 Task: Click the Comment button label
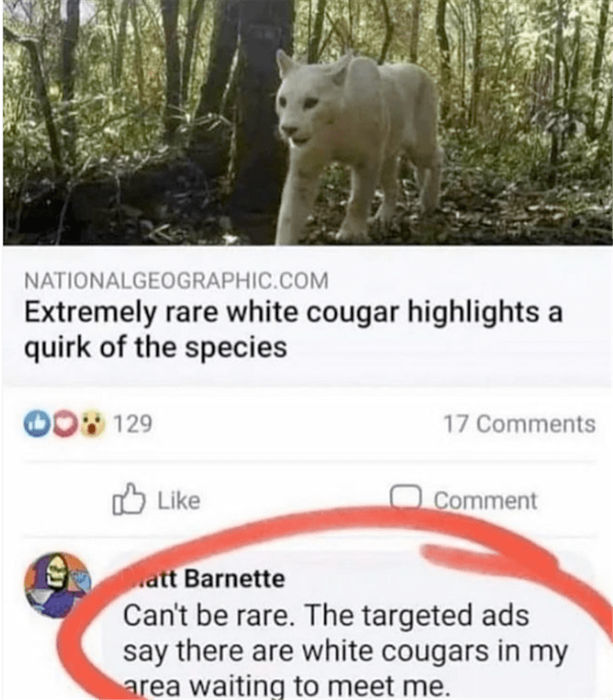tap(485, 500)
